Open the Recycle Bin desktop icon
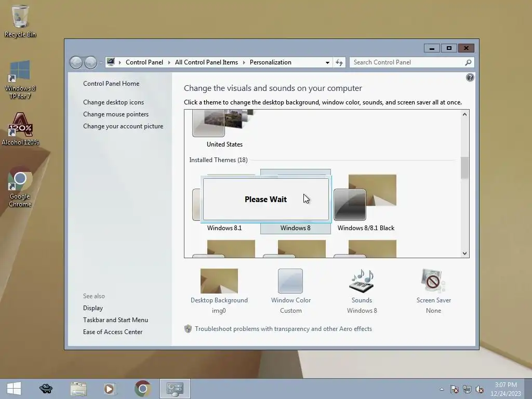Image resolution: width=532 pixels, height=399 pixels. [20, 20]
